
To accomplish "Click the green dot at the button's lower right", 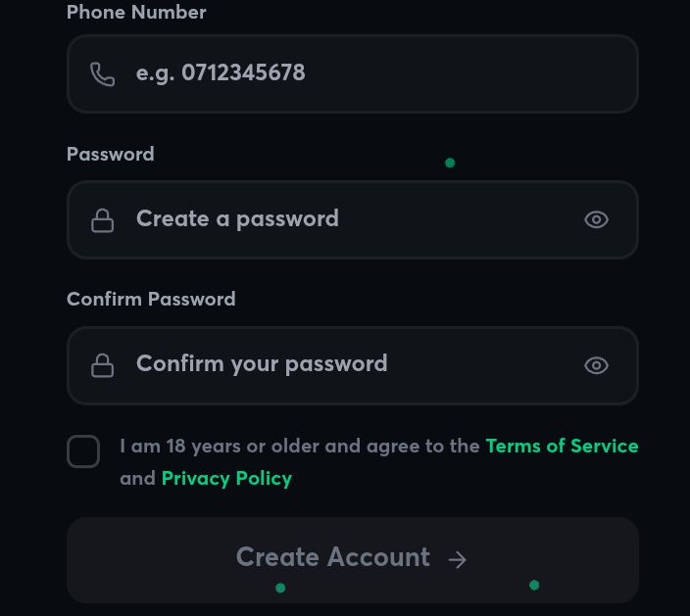I will tap(534, 585).
